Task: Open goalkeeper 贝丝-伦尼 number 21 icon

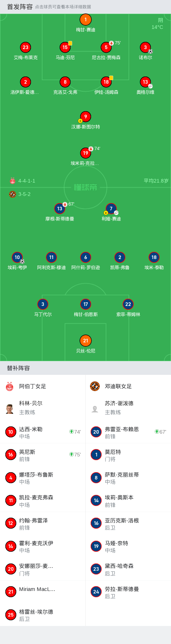Action: 86,341
